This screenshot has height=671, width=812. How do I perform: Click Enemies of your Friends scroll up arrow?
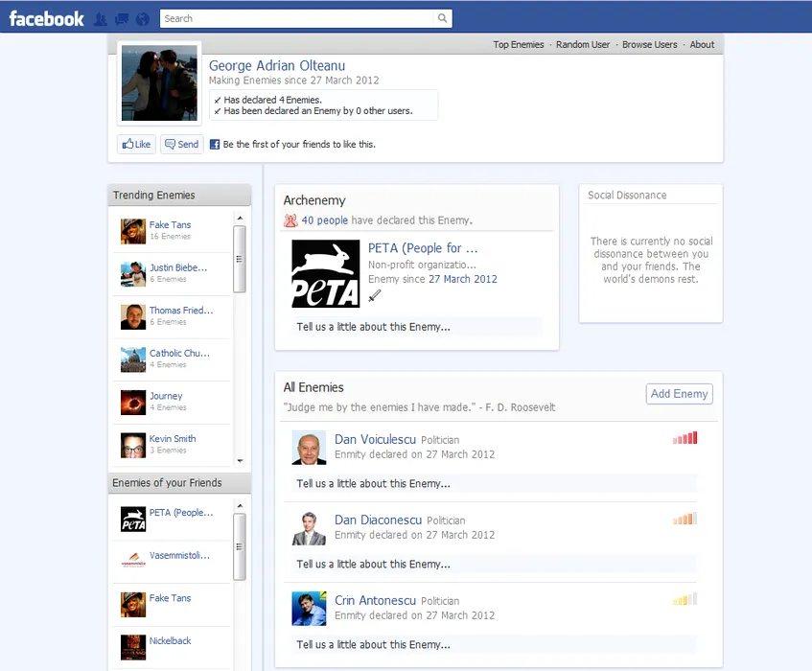point(240,506)
